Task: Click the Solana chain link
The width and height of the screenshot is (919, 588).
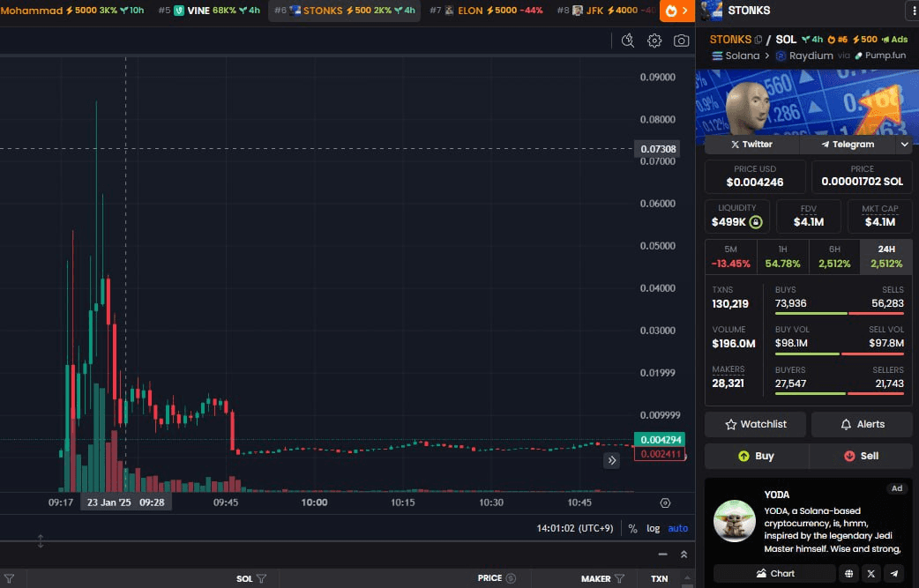Action: coord(736,56)
